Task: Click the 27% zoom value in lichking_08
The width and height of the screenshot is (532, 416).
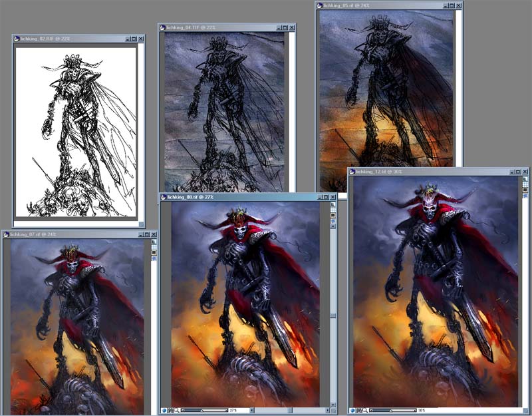Action: click(x=233, y=411)
